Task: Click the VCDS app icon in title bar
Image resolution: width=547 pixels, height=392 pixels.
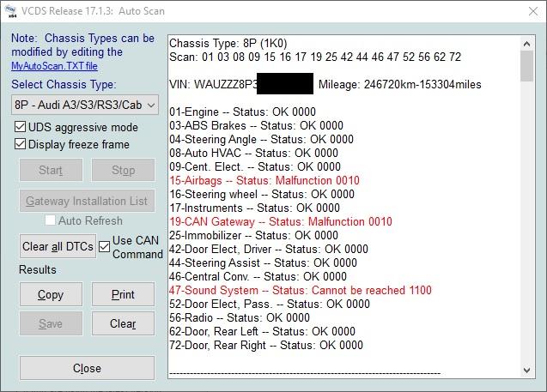Action: click(x=10, y=11)
